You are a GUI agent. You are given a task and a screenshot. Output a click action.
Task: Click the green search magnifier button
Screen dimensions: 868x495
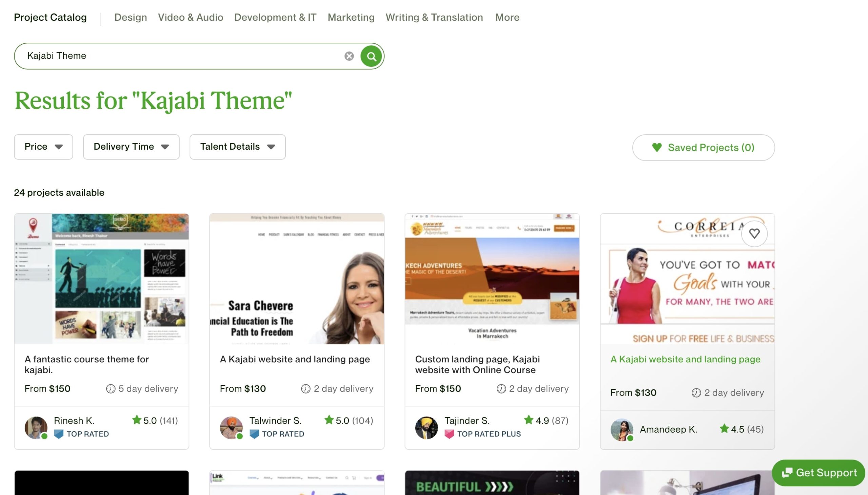point(371,56)
